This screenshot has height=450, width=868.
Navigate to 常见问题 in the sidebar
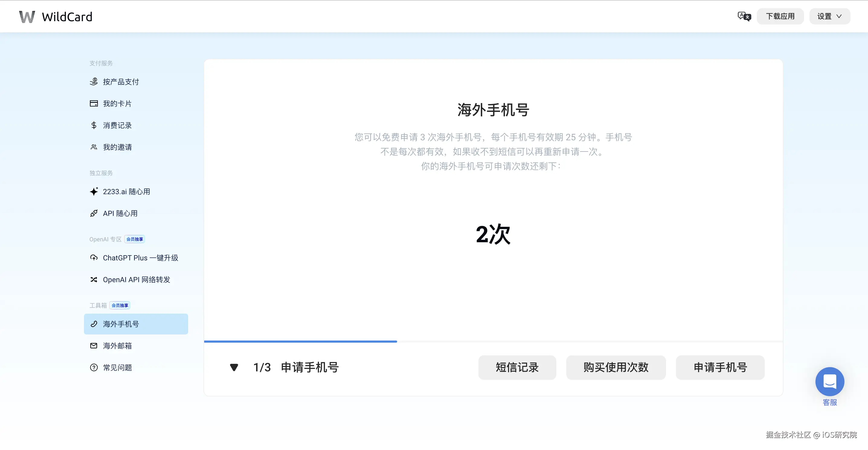tap(117, 367)
